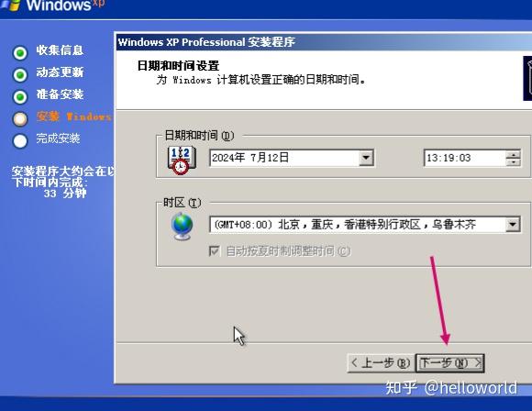Image resolution: width=532 pixels, height=411 pixels.
Task: Click the 下一步 (N) next button
Action: coord(449,363)
